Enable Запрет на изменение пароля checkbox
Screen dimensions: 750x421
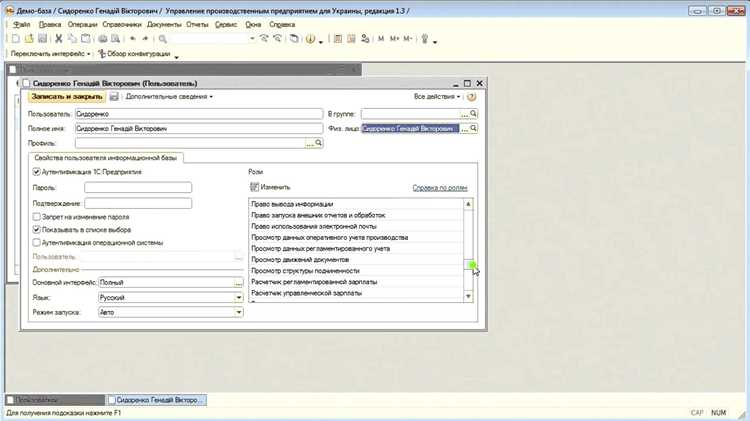click(36, 217)
